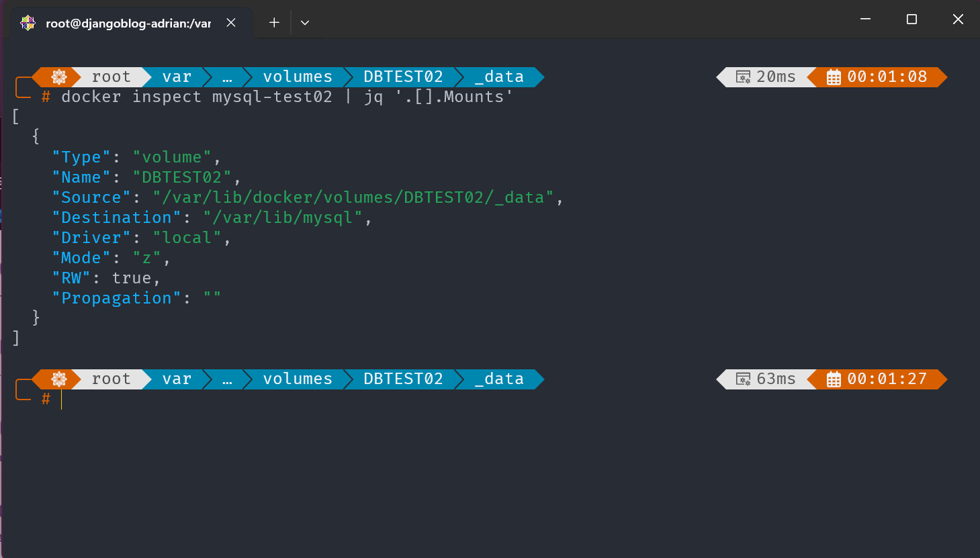Click the "Name" key
The image size is (980, 558).
81,177
